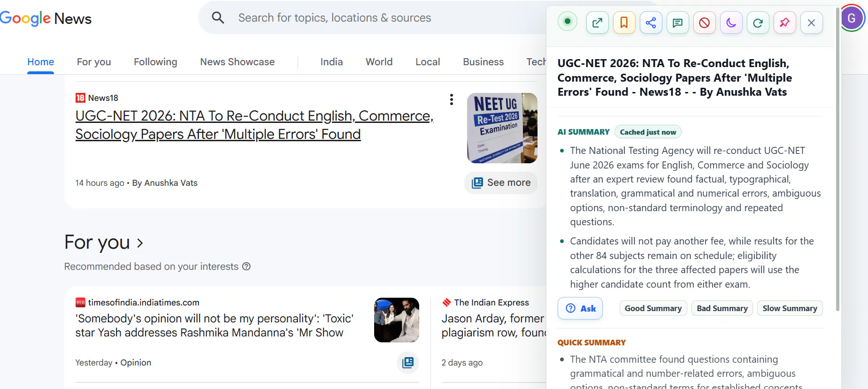Screen dimensions: 868x389
Task: Click the Cached just now badge
Action: pos(648,132)
